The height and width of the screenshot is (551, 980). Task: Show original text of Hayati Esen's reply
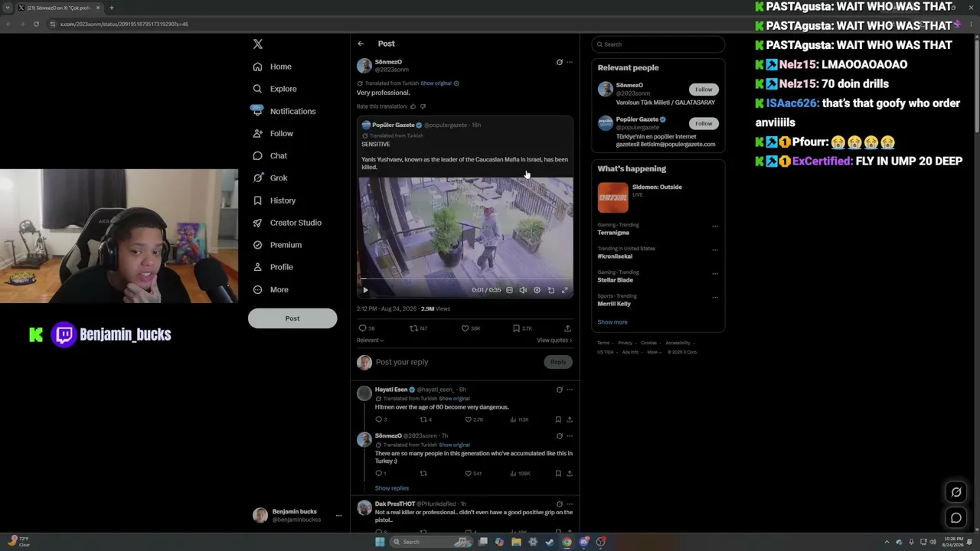[454, 399]
